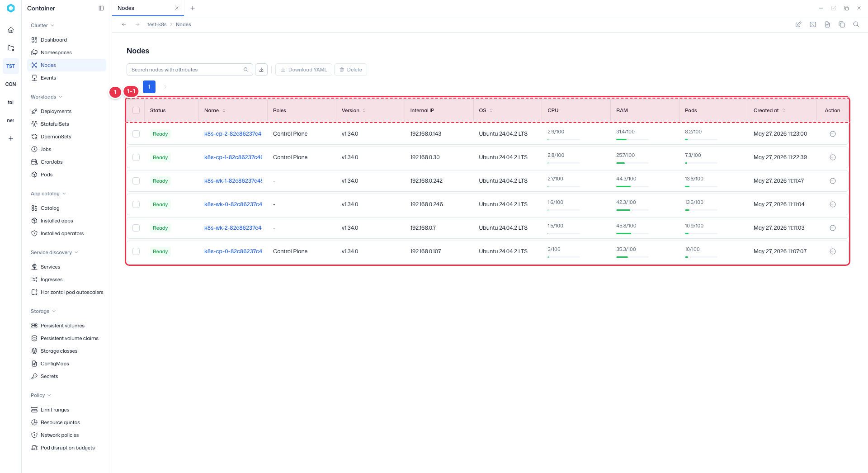Check the box for node at 192.168.0.30
The width and height of the screenshot is (868, 473).
point(136,157)
